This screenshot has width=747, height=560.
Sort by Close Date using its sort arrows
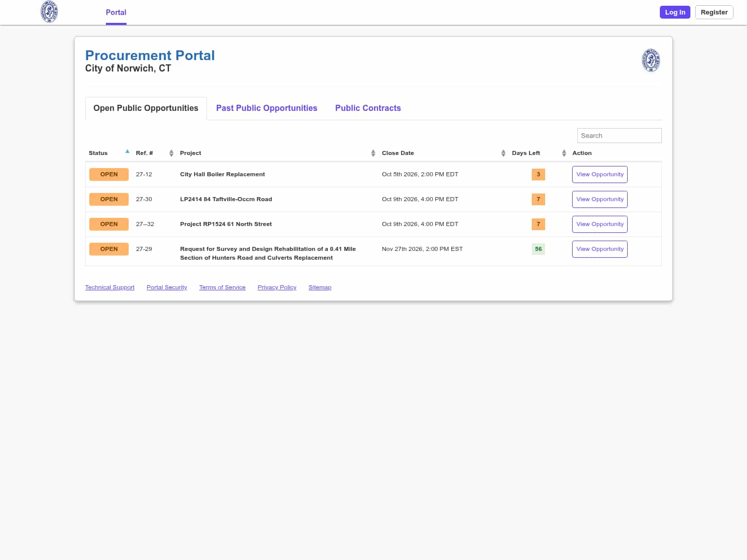(x=503, y=153)
